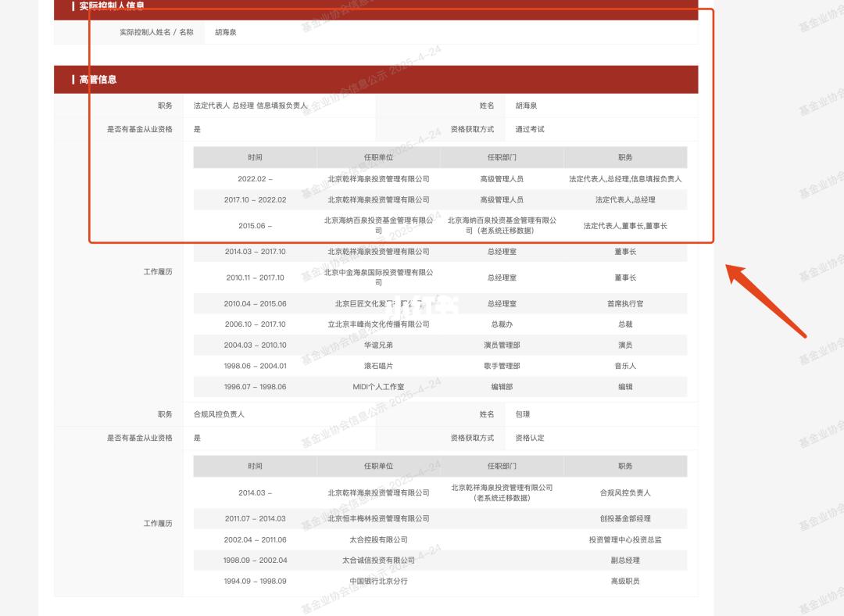
Task: Select the 实际控制人姓名 / 名称 label
Action: [156, 32]
